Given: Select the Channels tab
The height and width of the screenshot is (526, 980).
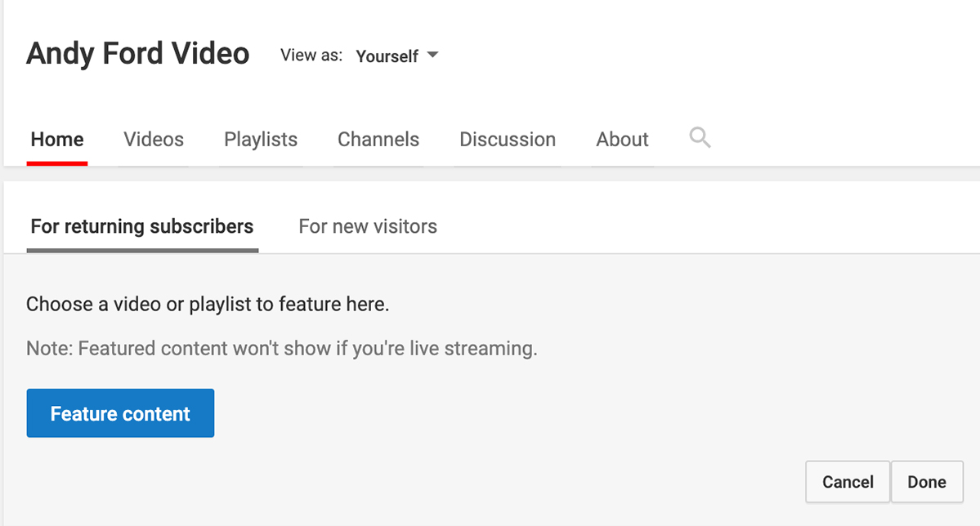Looking at the screenshot, I should (x=378, y=140).
